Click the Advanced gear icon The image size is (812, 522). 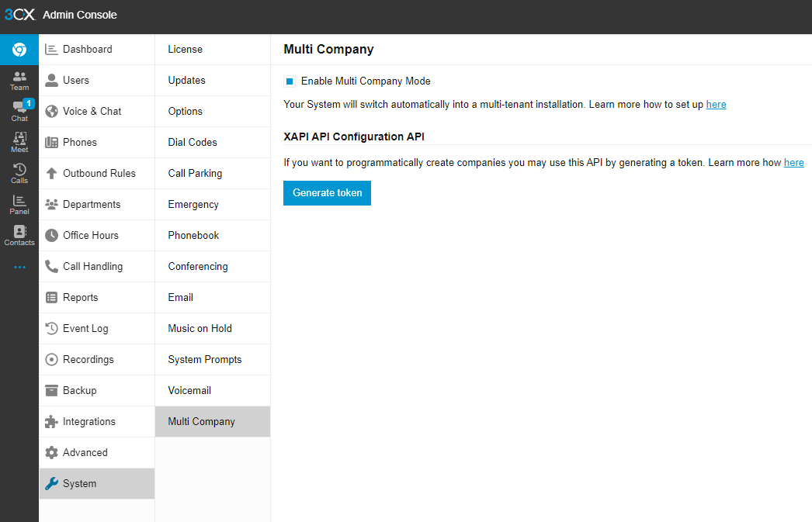51,453
